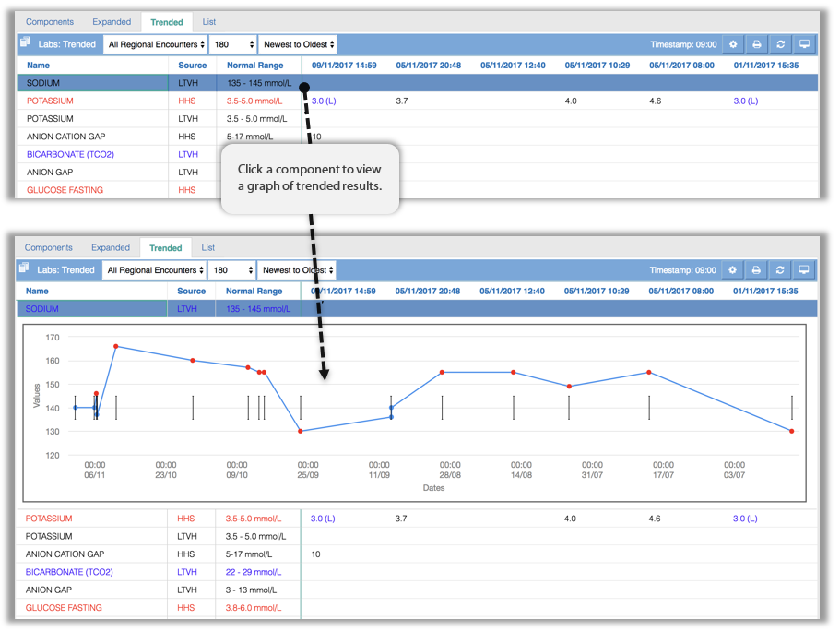Click upper 3.0 (L) potassium result for 09/11/2017

(x=324, y=101)
